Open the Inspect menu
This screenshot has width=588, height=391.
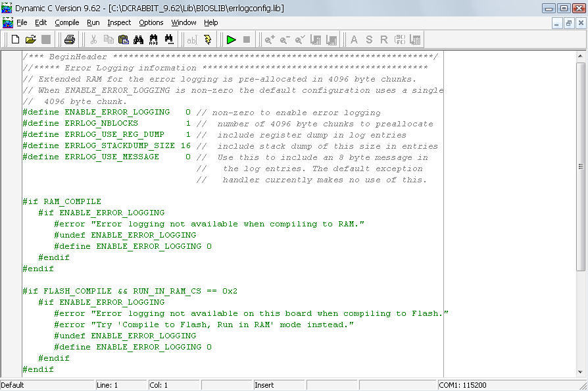[119, 22]
